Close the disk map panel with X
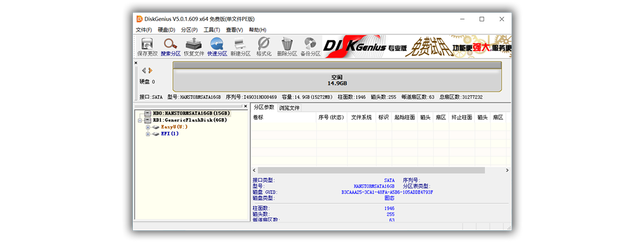The image size is (644, 242). (136, 63)
